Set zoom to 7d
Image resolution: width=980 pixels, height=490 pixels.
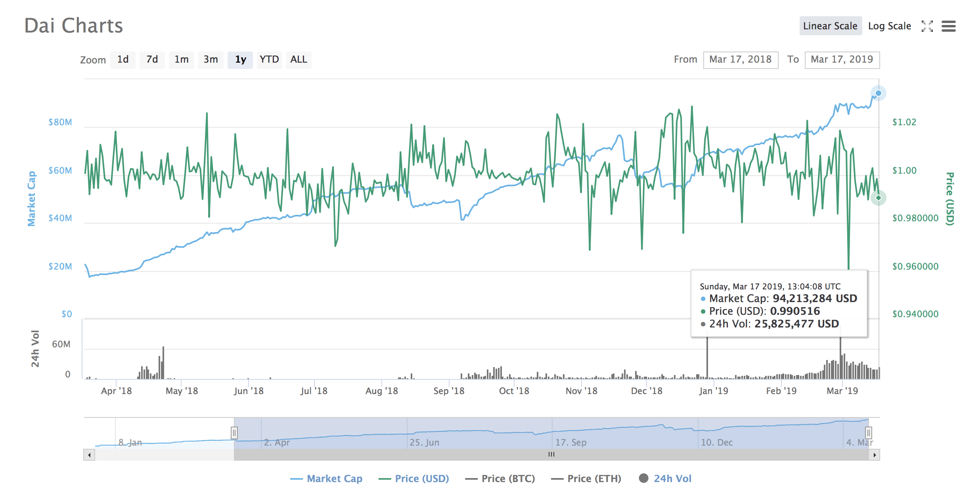coord(152,60)
